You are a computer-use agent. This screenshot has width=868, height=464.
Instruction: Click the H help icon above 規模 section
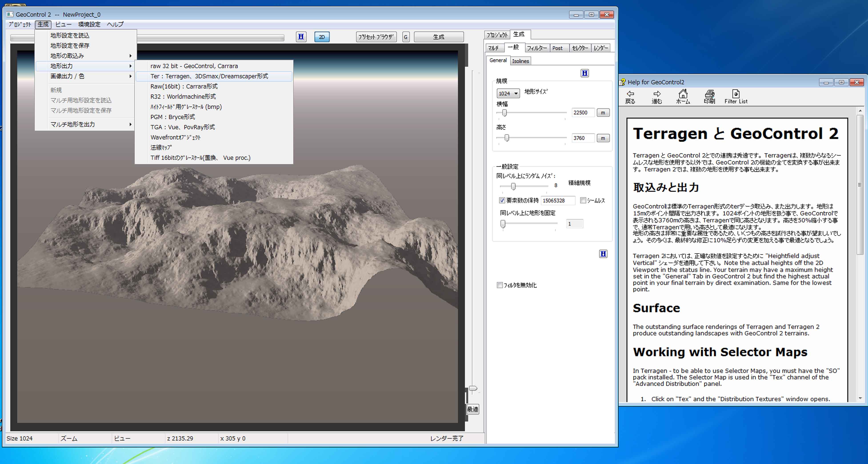tap(585, 73)
